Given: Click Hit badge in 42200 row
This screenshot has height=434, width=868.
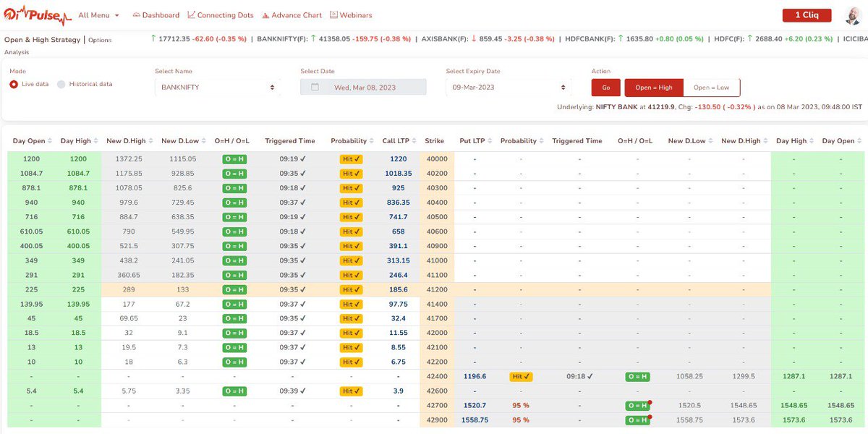Looking at the screenshot, I should pos(352,362).
